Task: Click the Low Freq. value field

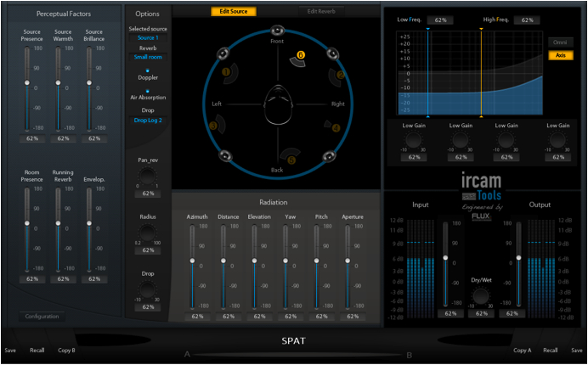Action: coord(440,20)
